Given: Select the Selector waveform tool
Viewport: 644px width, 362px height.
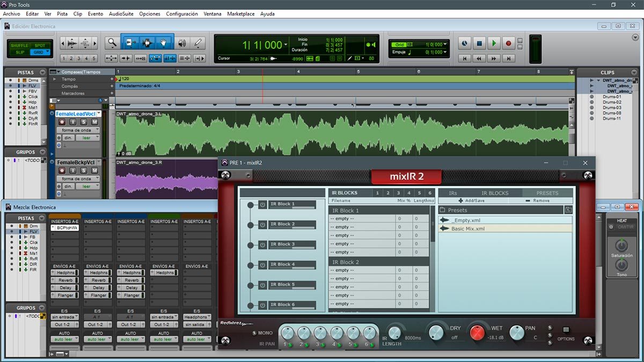Looking at the screenshot, I should pos(147,43).
